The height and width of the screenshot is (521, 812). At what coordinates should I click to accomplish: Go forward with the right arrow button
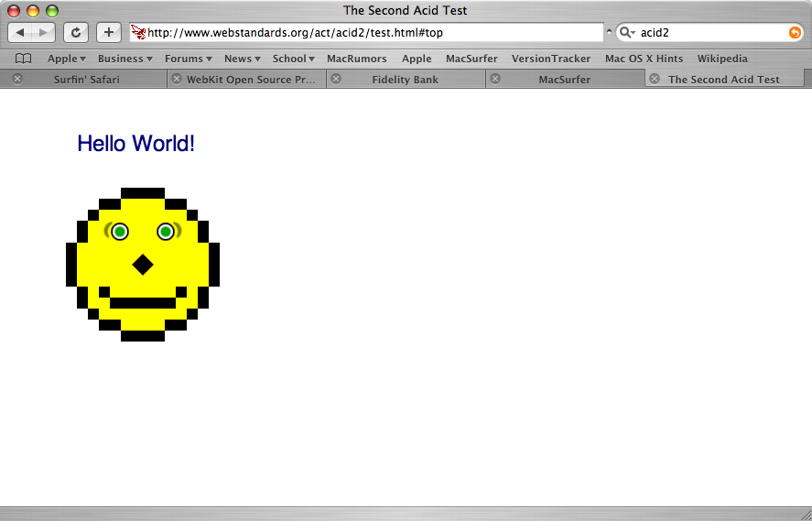44,33
